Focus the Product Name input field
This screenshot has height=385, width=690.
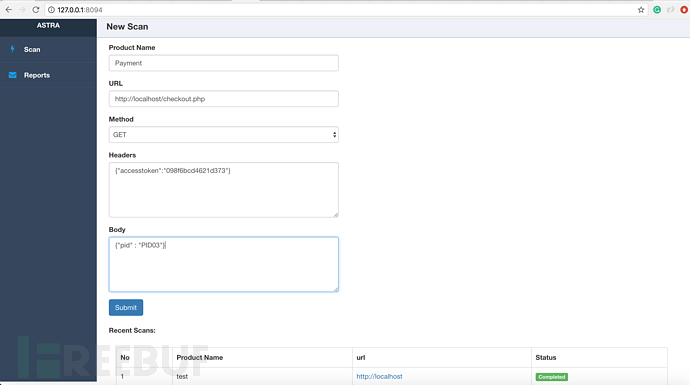[x=224, y=63]
